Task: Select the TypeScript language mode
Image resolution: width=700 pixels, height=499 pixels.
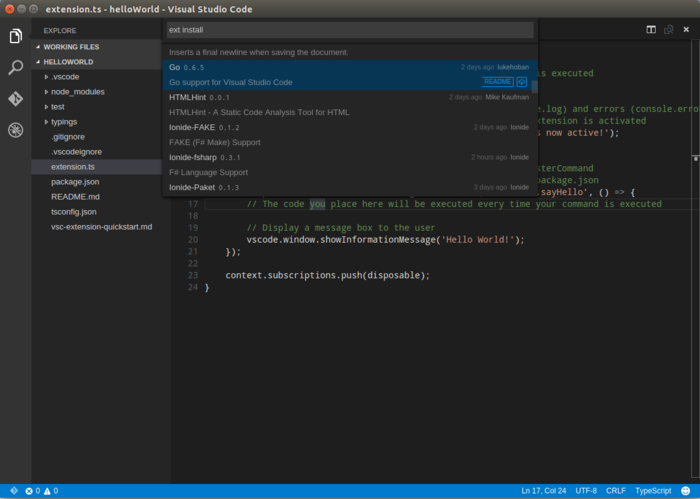Action: click(652, 491)
